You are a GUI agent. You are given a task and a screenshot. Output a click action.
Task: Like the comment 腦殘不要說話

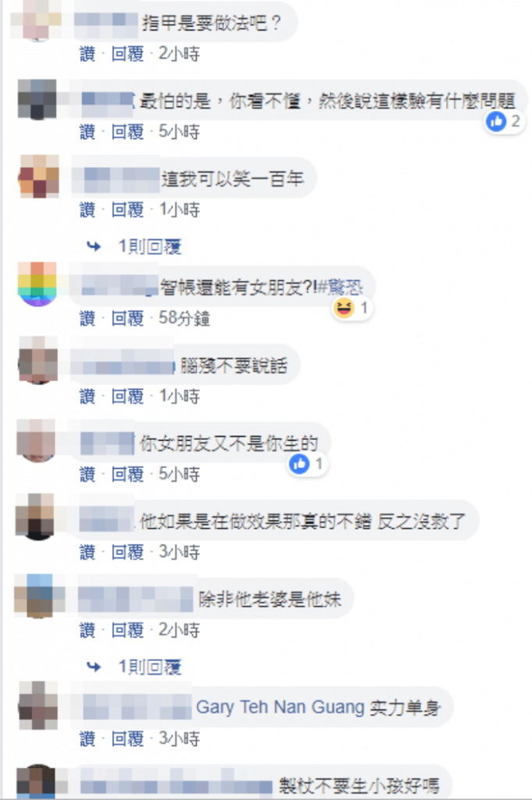click(x=87, y=396)
